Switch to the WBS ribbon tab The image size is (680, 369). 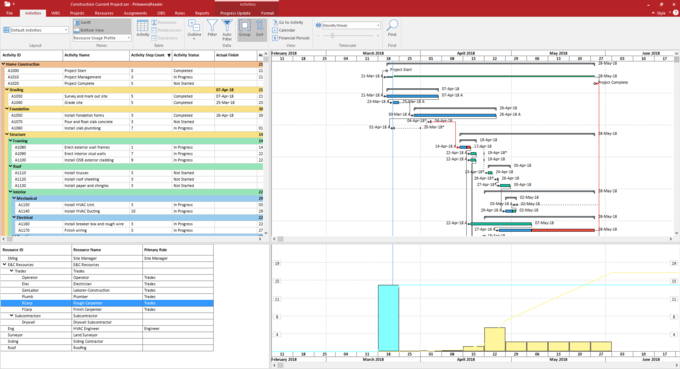pos(56,13)
